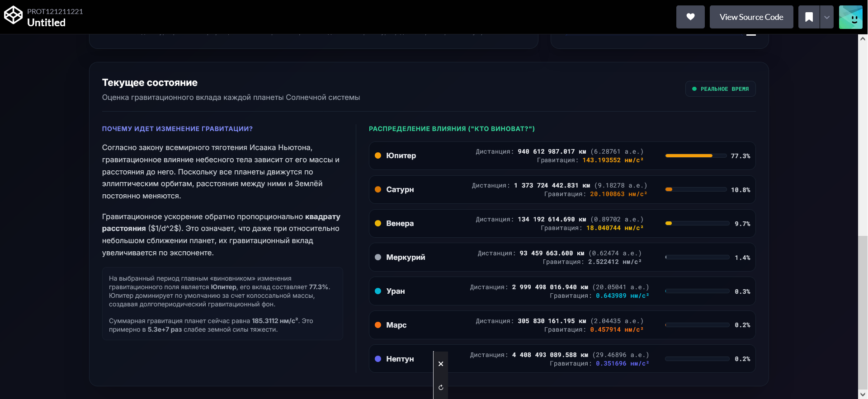Select the Юпитер planet row
Viewport: 868px width, 399px height.
coord(562,156)
